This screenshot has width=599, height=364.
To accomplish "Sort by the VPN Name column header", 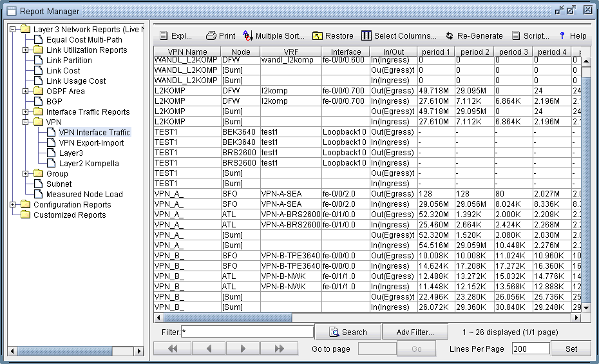I will pyautogui.click(x=187, y=52).
